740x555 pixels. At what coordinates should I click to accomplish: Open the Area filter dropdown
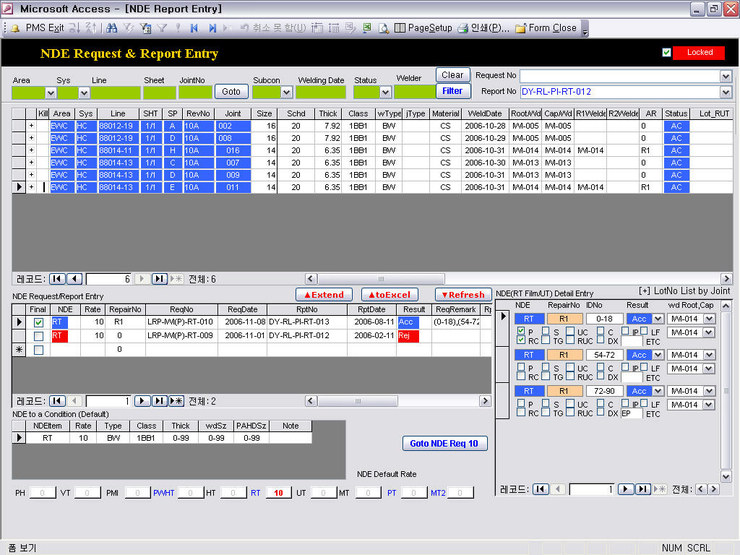(50, 93)
